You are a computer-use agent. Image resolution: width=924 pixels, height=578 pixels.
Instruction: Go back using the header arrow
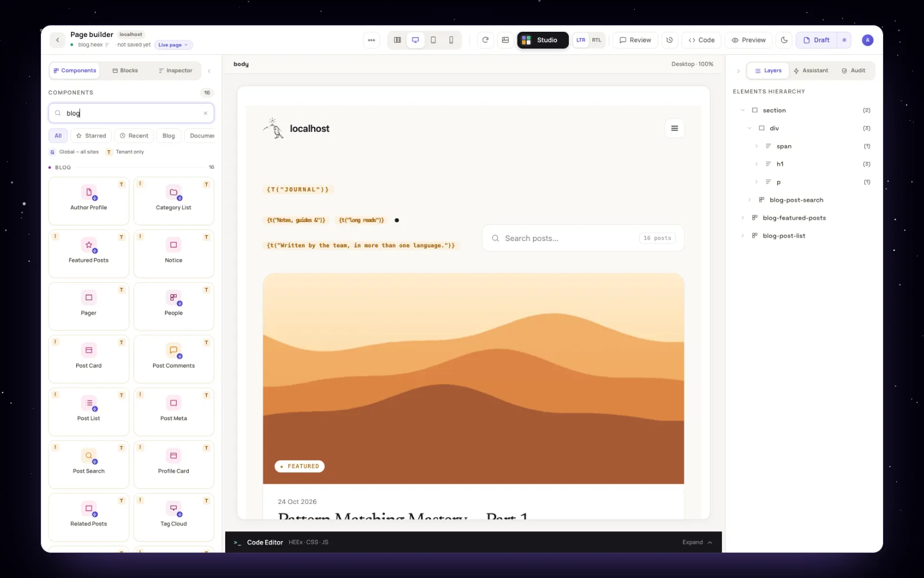coord(57,40)
